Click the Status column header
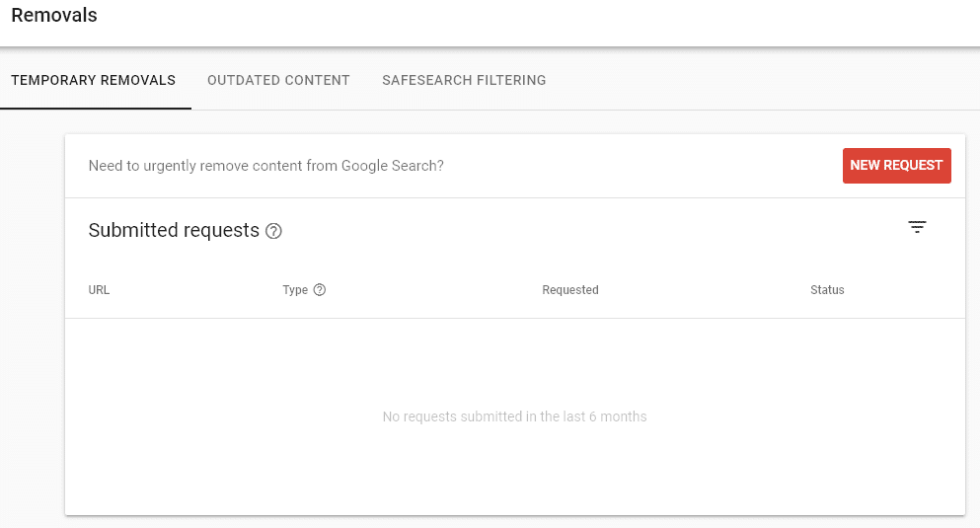980x528 pixels. (827, 290)
